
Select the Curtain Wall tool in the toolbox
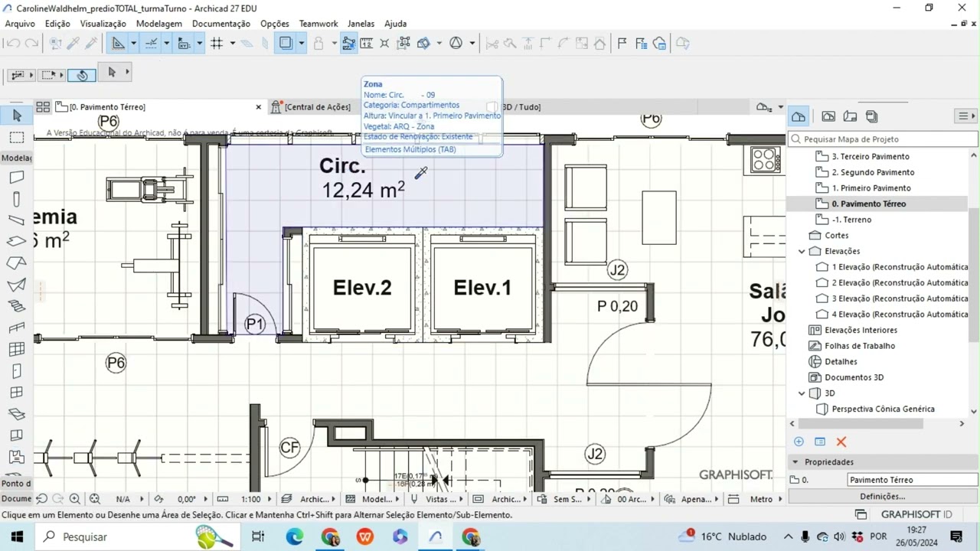tap(16, 350)
